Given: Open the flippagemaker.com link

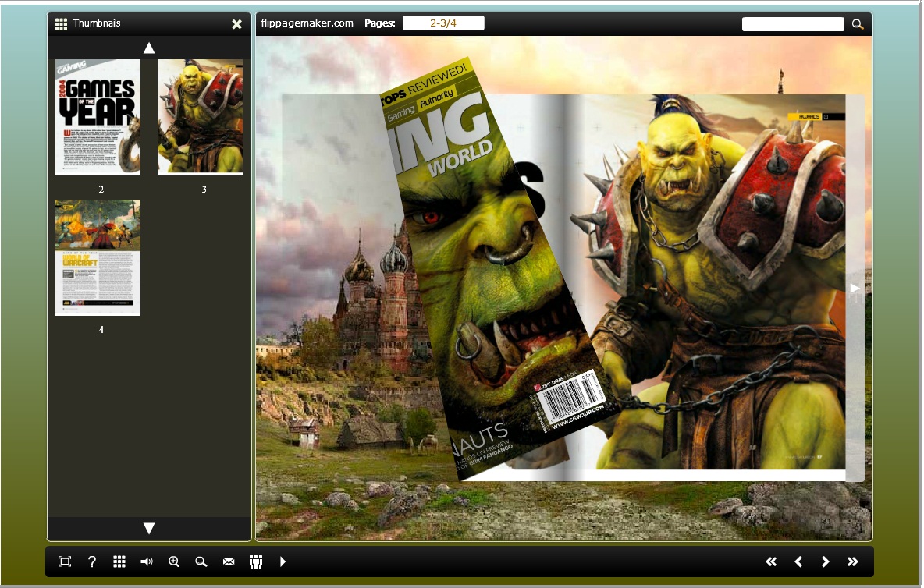Looking at the screenshot, I should pyautogui.click(x=307, y=23).
